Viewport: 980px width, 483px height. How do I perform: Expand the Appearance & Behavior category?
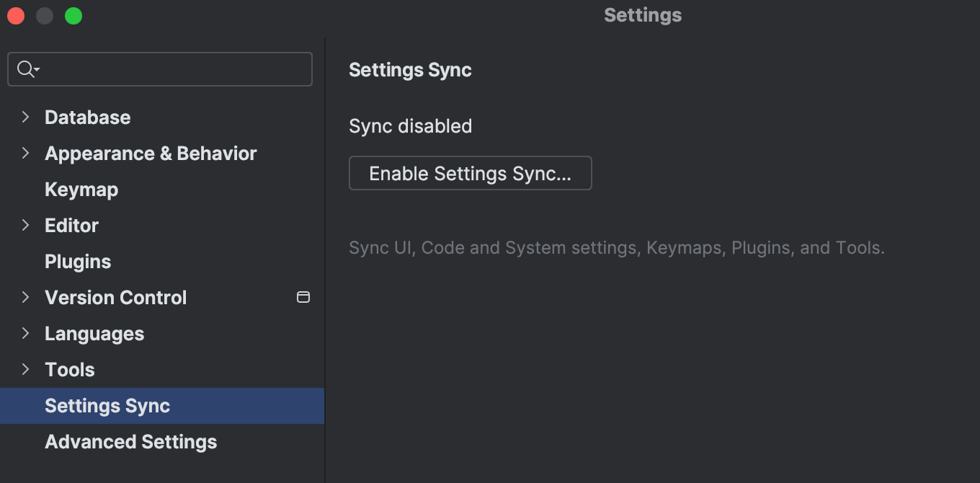[x=25, y=153]
